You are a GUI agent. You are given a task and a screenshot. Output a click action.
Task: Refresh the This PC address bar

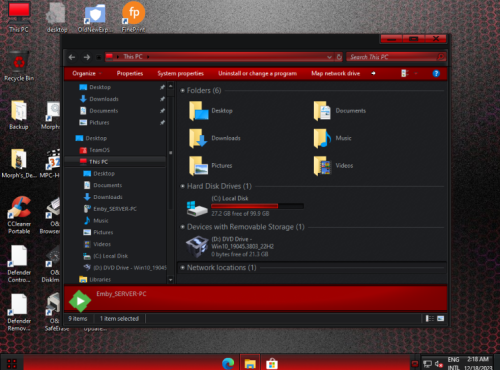coord(339,57)
